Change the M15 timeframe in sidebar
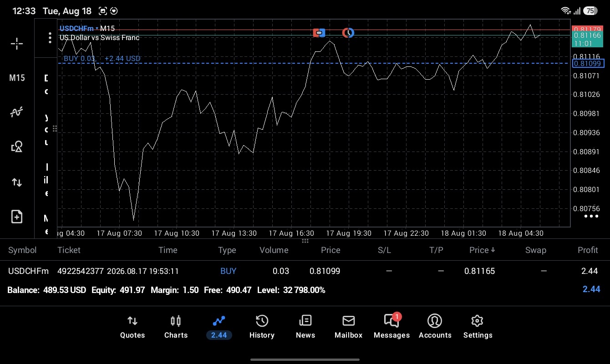The image size is (610, 364). (x=17, y=78)
